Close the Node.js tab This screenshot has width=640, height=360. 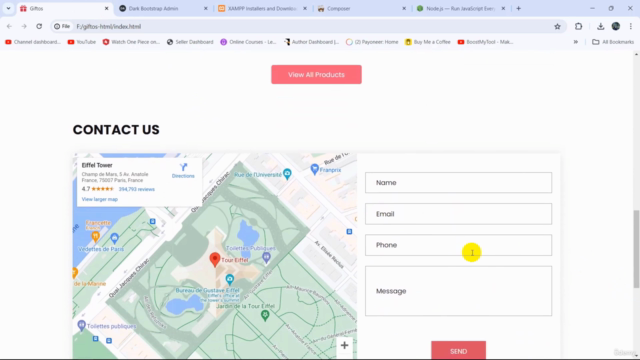click(503, 8)
